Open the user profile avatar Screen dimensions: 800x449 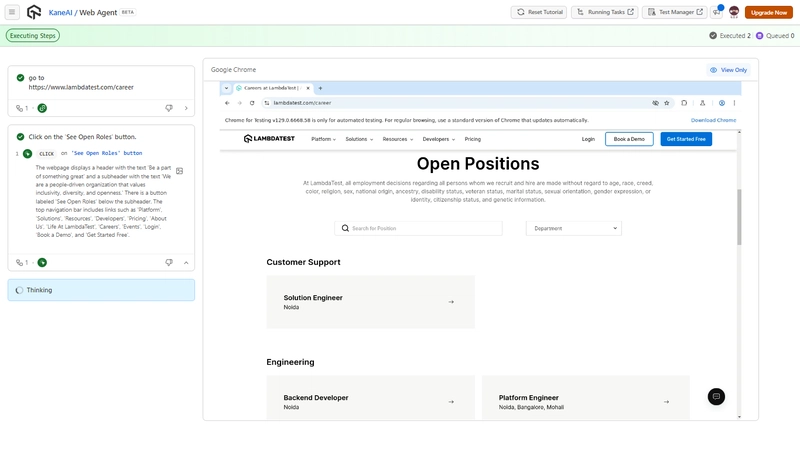(734, 12)
